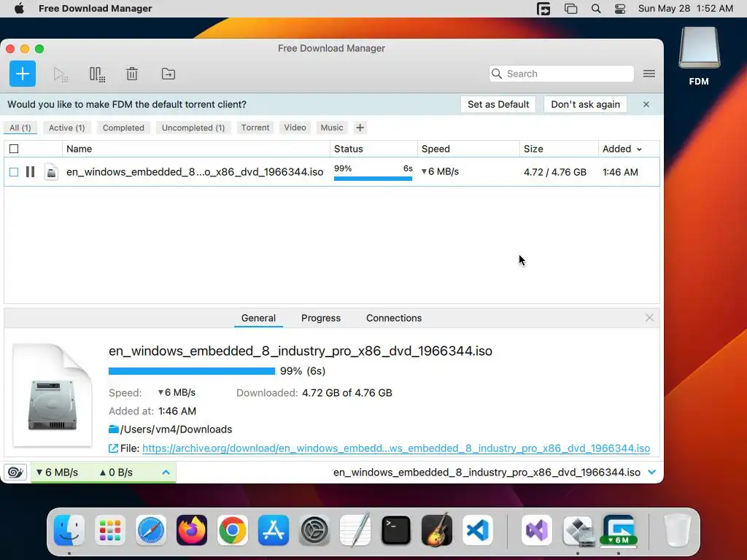Screen dimensions: 747x560
Task: Open Visual Studio Code from the dock
Action: coord(477,530)
